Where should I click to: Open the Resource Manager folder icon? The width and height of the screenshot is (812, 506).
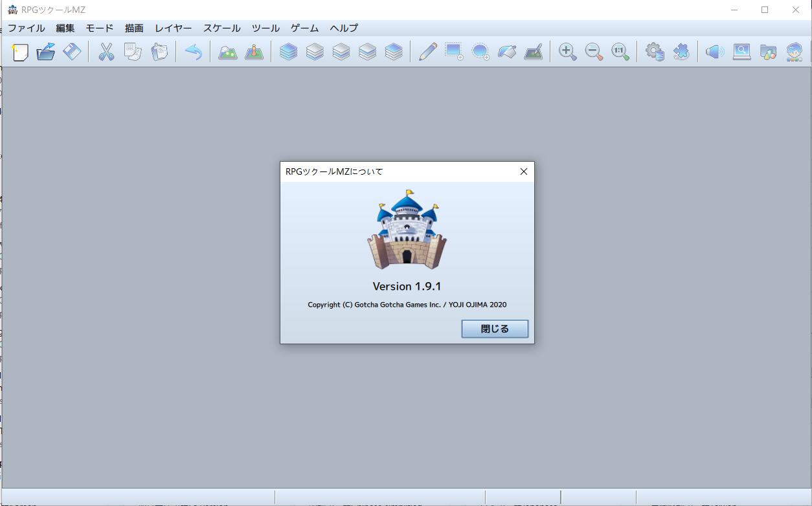pos(768,52)
